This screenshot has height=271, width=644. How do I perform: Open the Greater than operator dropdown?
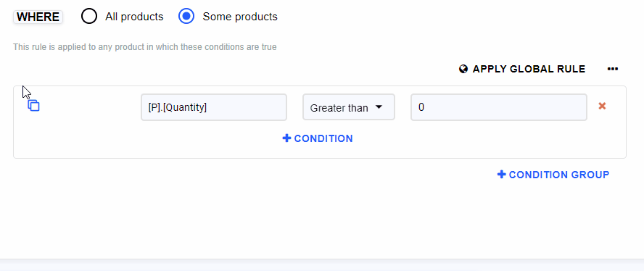tap(349, 107)
